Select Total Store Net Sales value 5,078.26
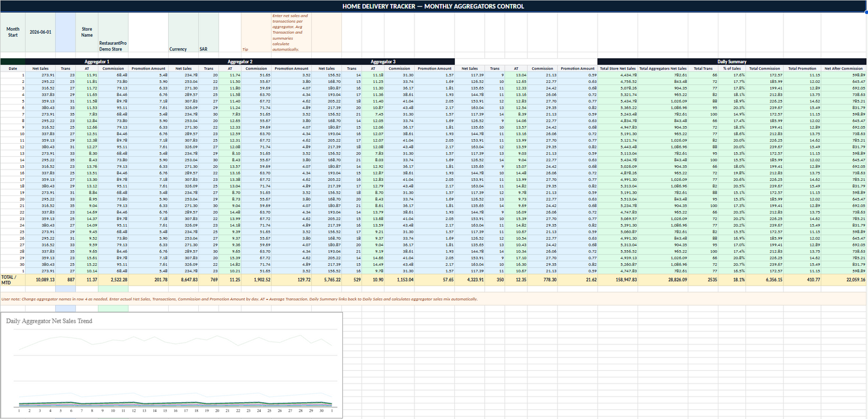 pos(617,88)
